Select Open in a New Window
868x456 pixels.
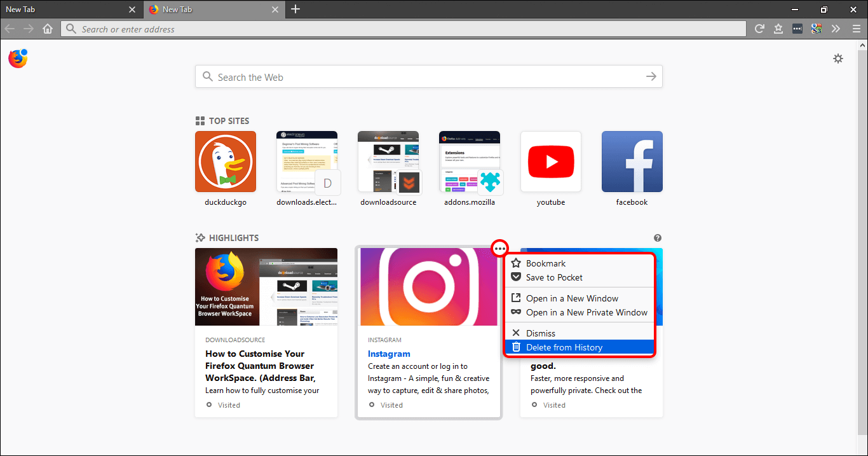pyautogui.click(x=580, y=298)
